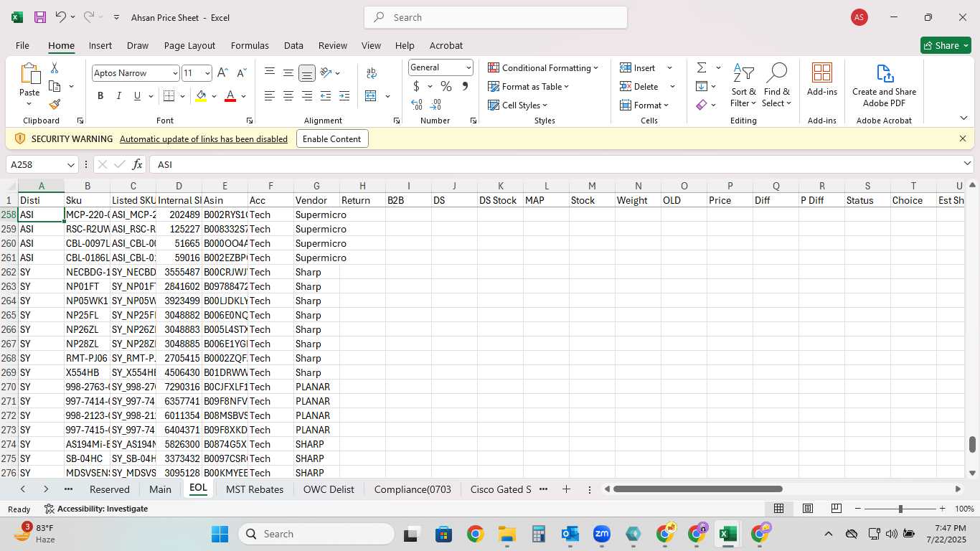
Task: Decrease font size with the smaller A
Action: tap(241, 73)
